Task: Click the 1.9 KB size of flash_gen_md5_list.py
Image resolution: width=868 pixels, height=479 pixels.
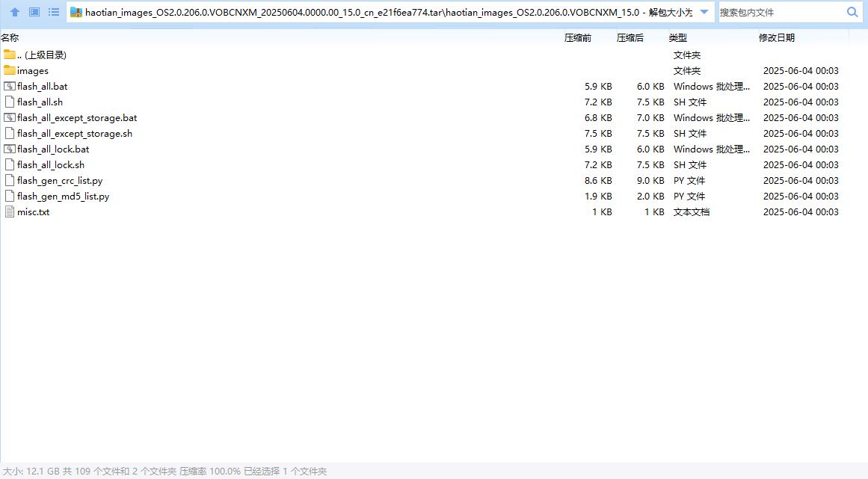Action: tap(598, 196)
